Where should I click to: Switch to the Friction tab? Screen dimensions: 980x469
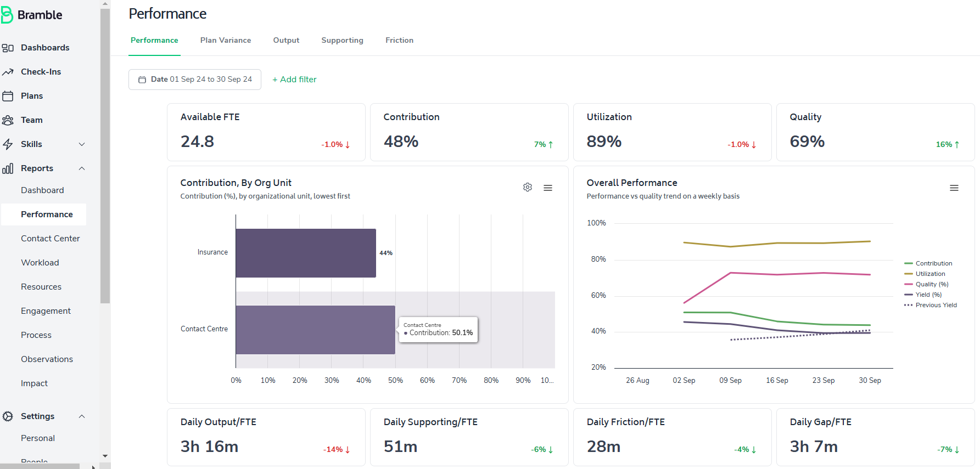pos(399,40)
